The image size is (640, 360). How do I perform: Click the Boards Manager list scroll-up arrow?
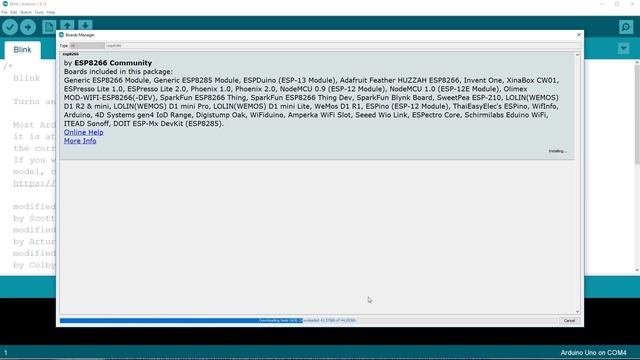click(577, 55)
